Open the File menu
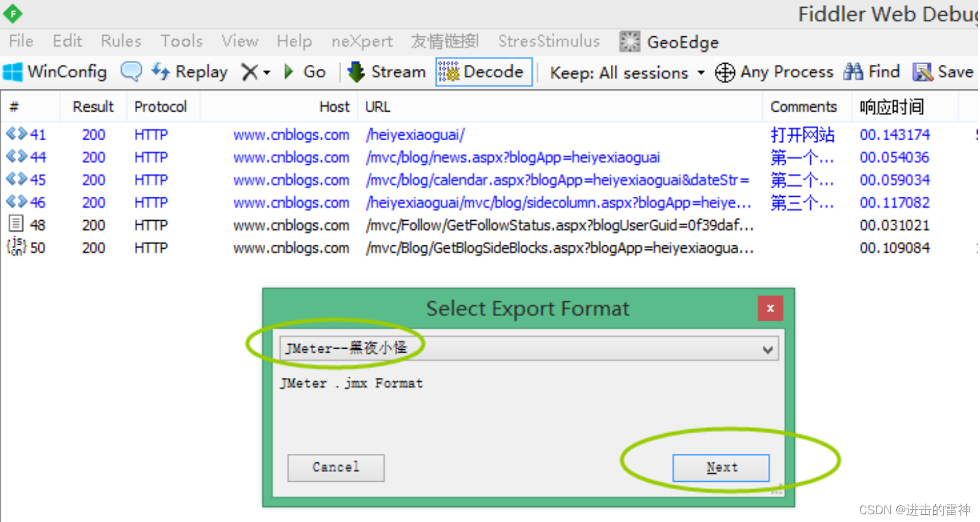This screenshot has height=522, width=980. coord(21,42)
